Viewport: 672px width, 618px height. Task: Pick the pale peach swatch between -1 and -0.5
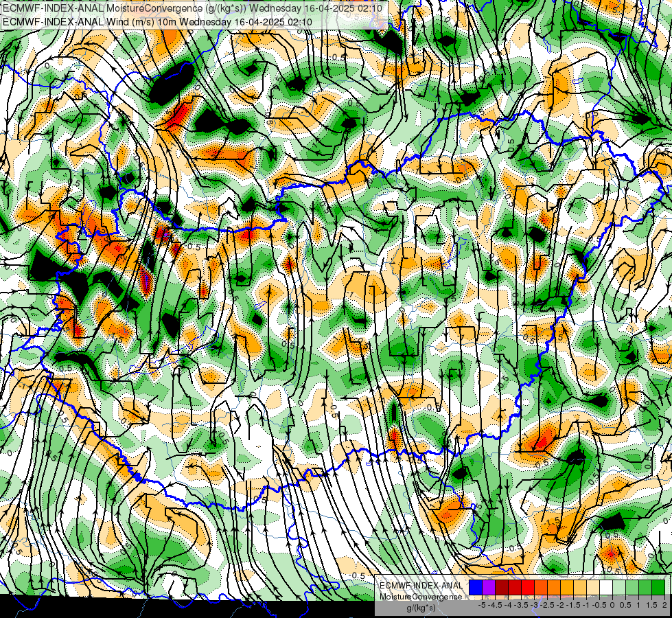click(593, 588)
